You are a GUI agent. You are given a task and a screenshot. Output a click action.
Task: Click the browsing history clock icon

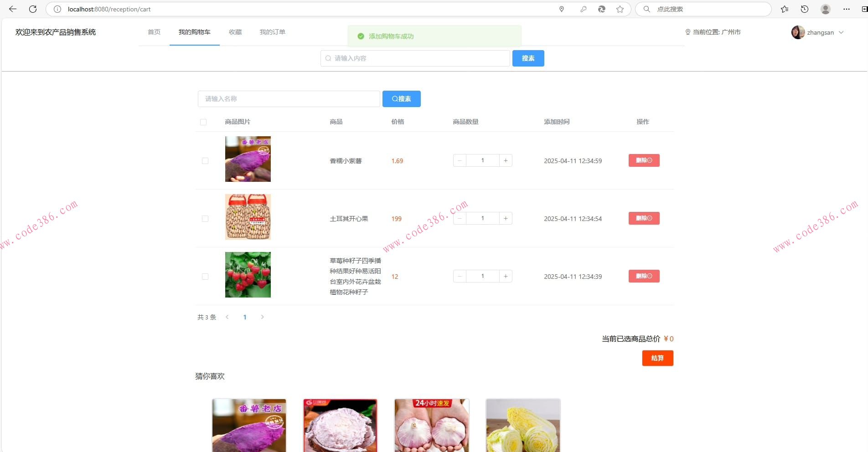coord(805,9)
